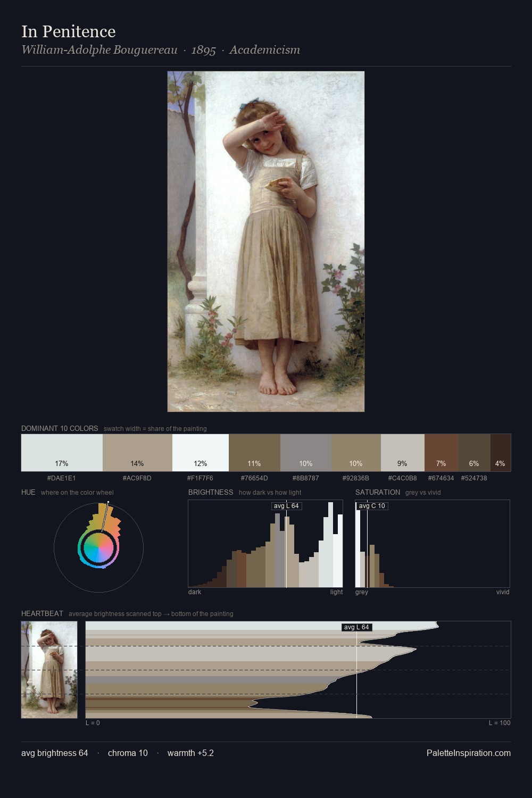Click the hue color wheel chart

click(x=98, y=547)
